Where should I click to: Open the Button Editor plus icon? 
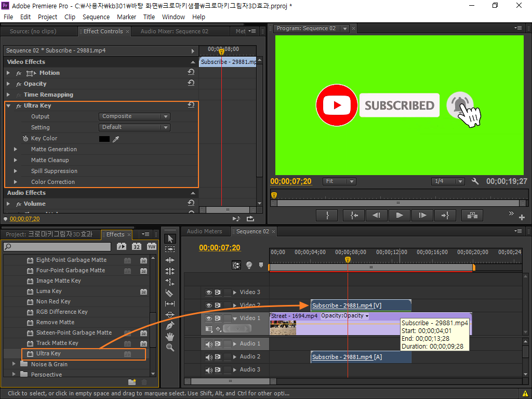pos(522,218)
